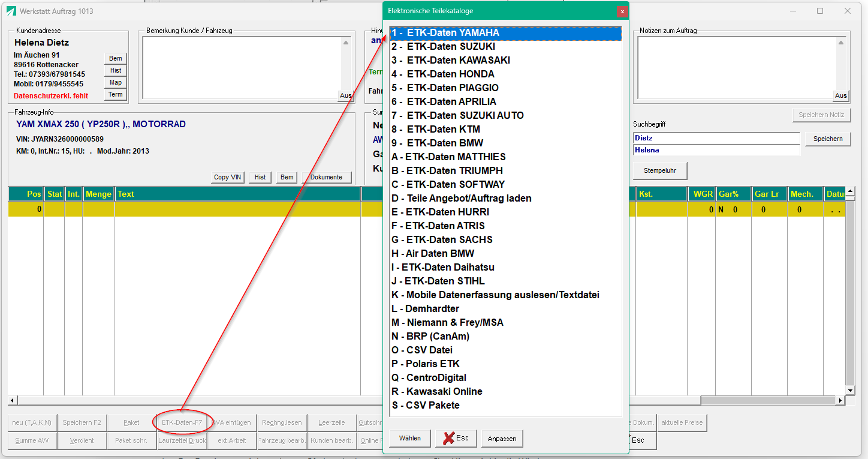Choose ETK-Daten APRILIA catalog
Image resolution: width=868 pixels, height=459 pixels.
(x=505, y=102)
